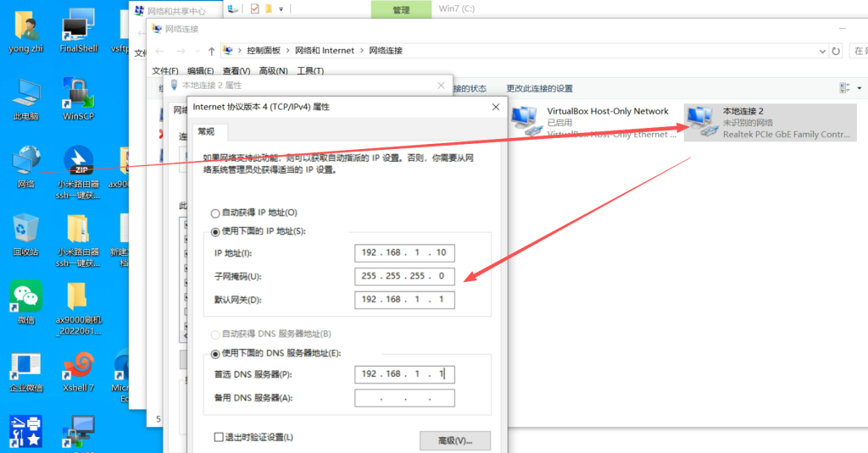Launch WinSCP from the desktop

point(79,100)
